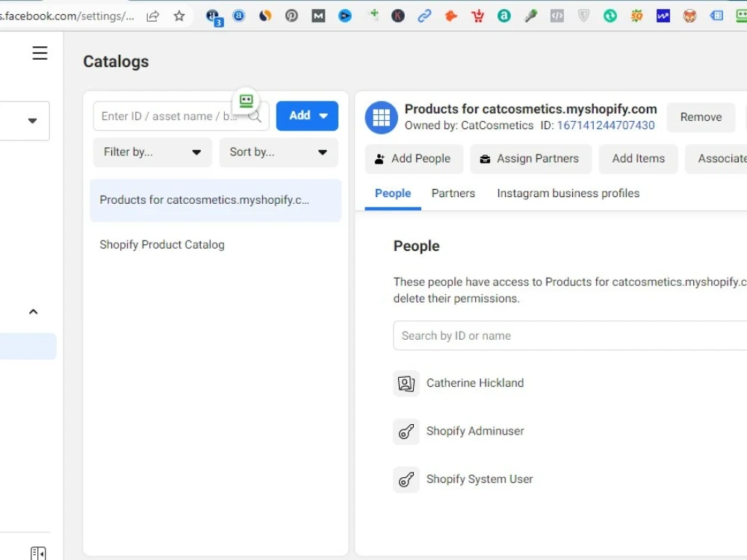Open the green microphone extension
Screen dimensions: 747x560
pos(530,16)
